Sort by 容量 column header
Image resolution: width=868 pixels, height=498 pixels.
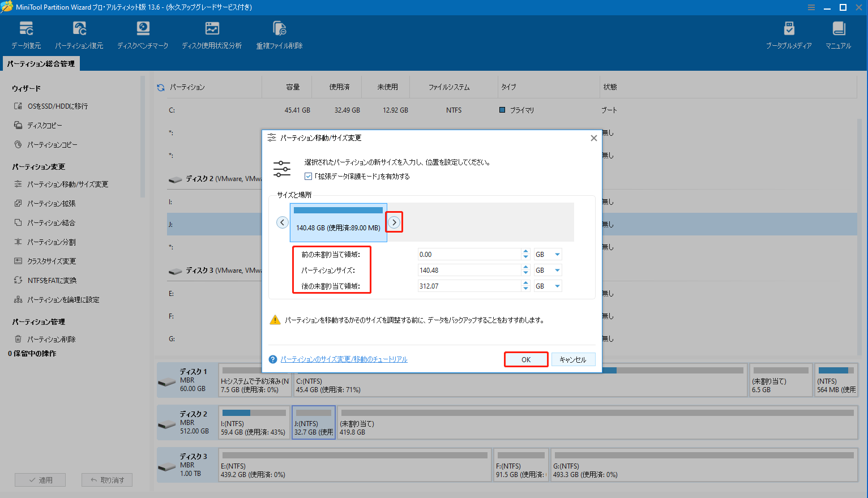tap(293, 87)
